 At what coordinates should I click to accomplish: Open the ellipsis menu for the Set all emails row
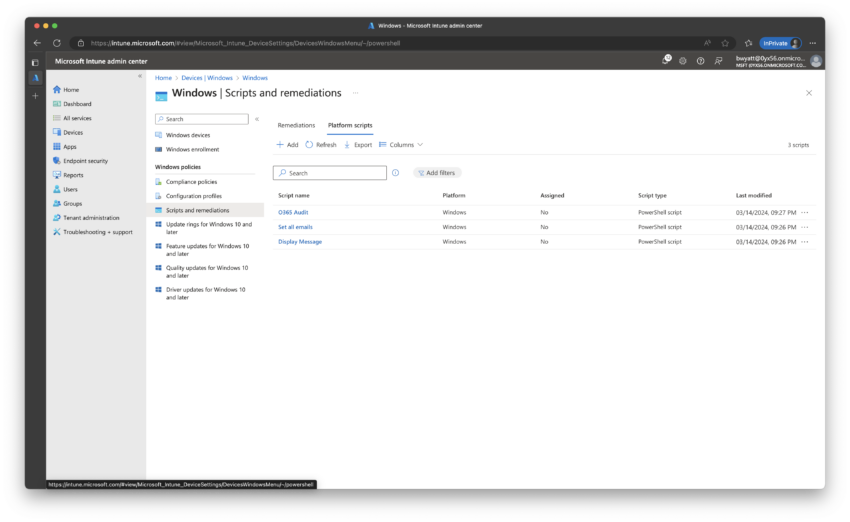pos(804,227)
